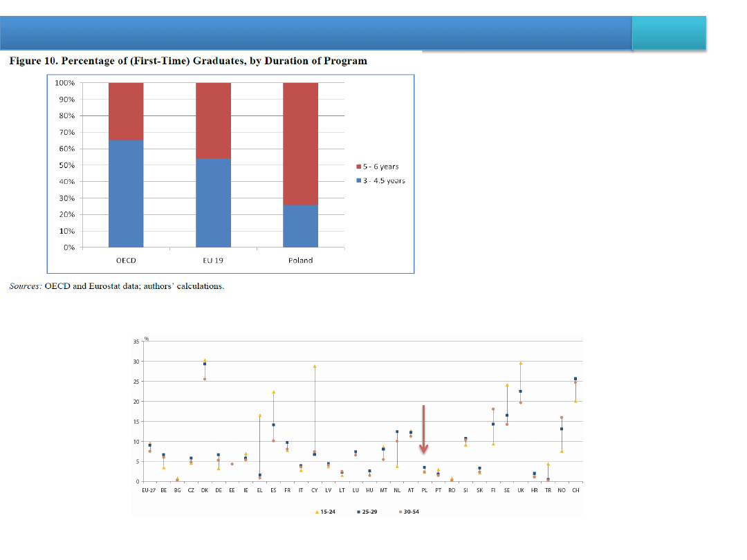The width and height of the screenshot is (747, 560).
Task: Click the blue square marker above CH
Action: (575, 378)
